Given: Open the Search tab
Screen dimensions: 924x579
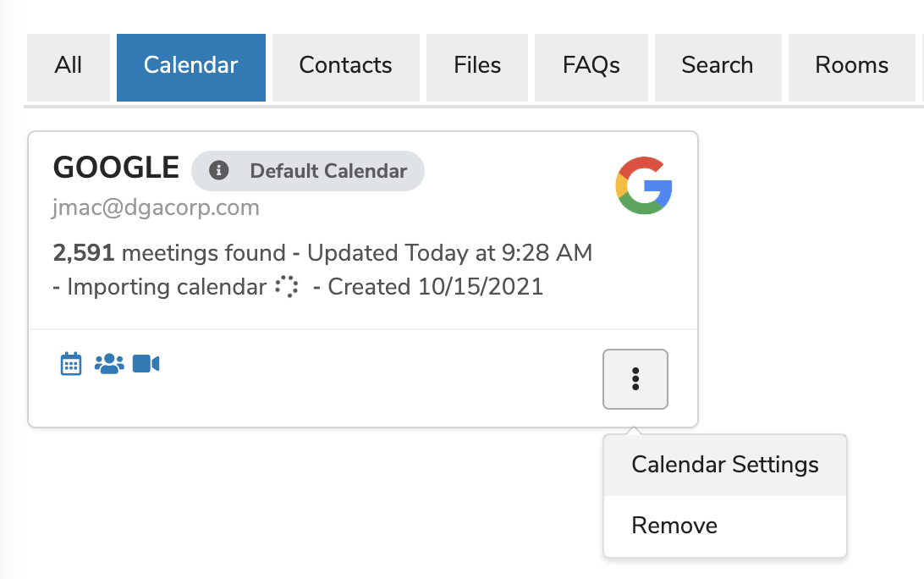Looking at the screenshot, I should point(717,66).
